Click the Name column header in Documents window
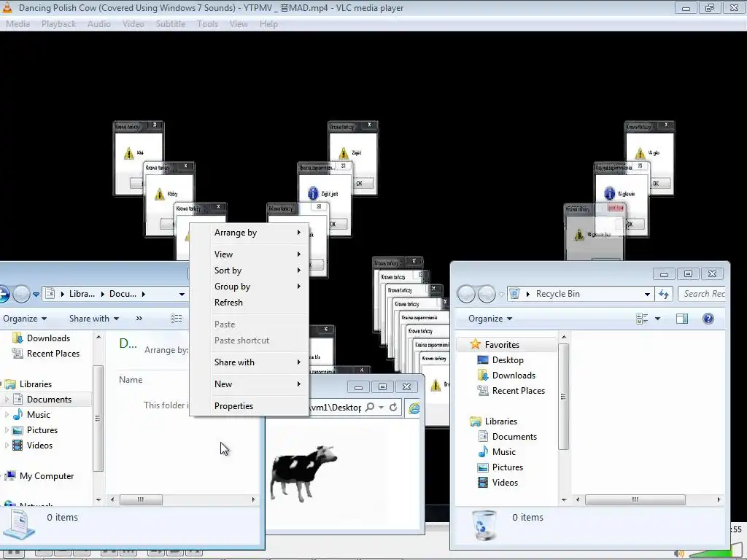This screenshot has height=560, width=747. pyautogui.click(x=131, y=379)
